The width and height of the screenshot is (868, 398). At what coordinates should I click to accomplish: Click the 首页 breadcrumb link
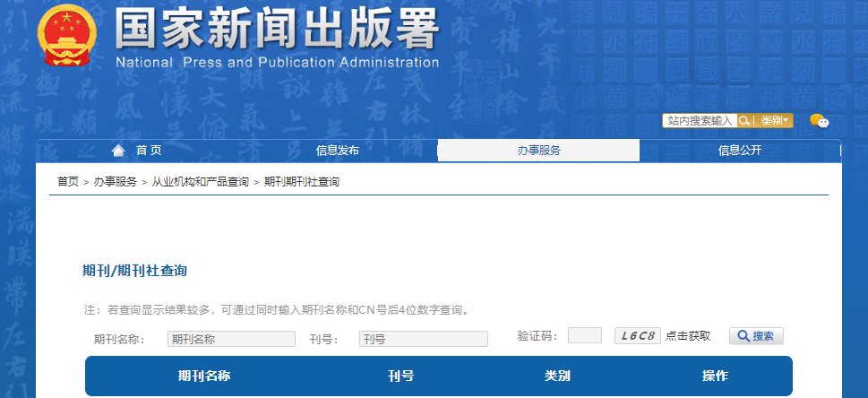pyautogui.click(x=68, y=182)
